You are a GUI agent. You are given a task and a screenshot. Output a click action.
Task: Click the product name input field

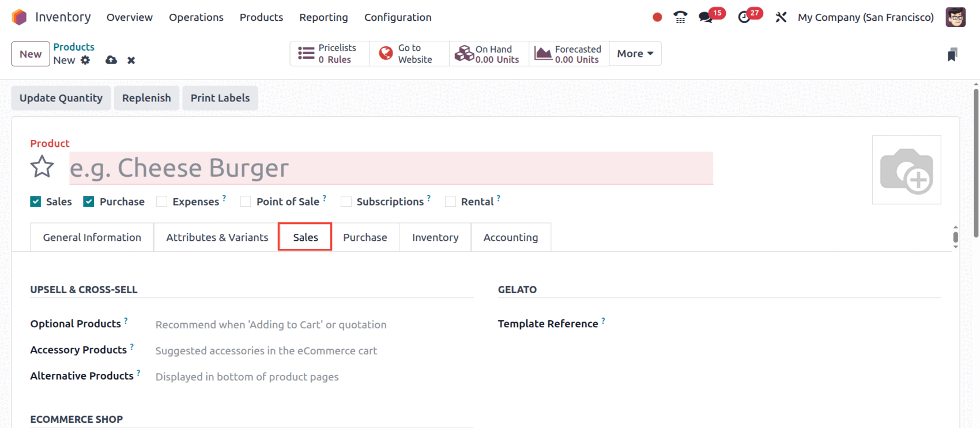click(391, 168)
